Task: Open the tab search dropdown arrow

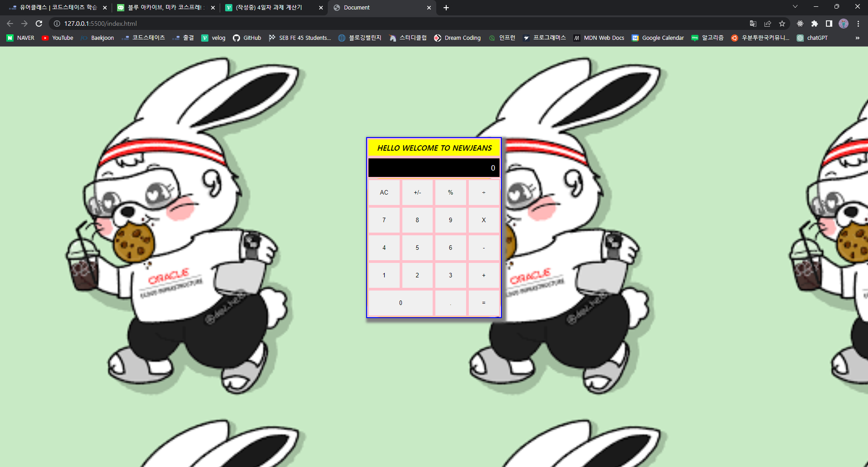Action: coord(795,7)
